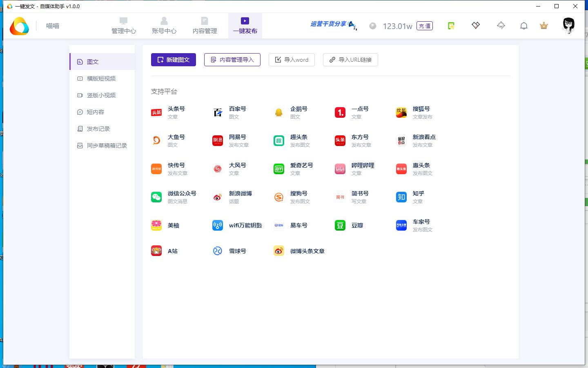Click the 运营干货分享 banner link

(333, 25)
